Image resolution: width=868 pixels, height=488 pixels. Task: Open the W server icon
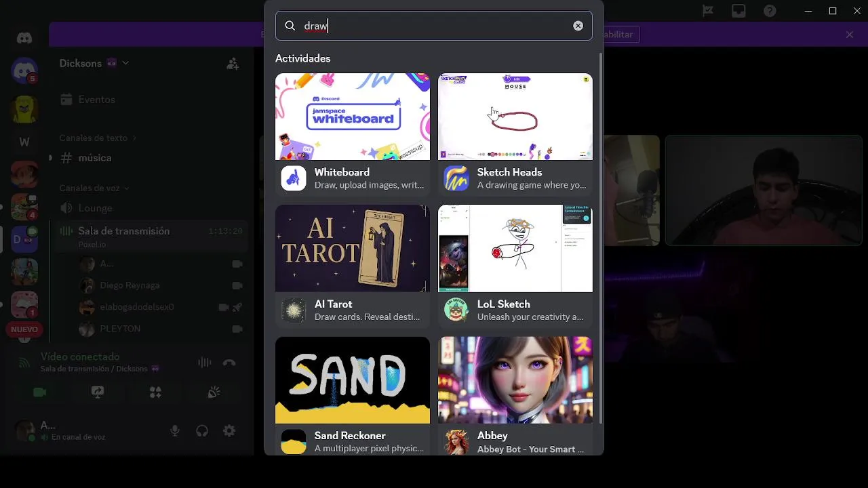[24, 142]
